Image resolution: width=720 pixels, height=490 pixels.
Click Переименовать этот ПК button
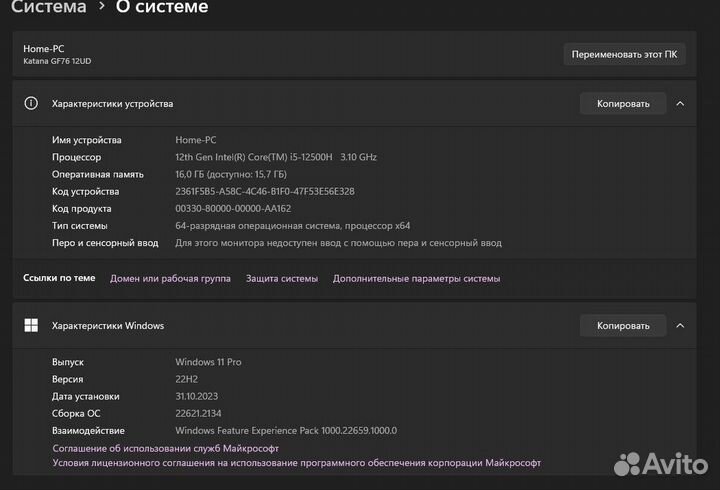624,54
